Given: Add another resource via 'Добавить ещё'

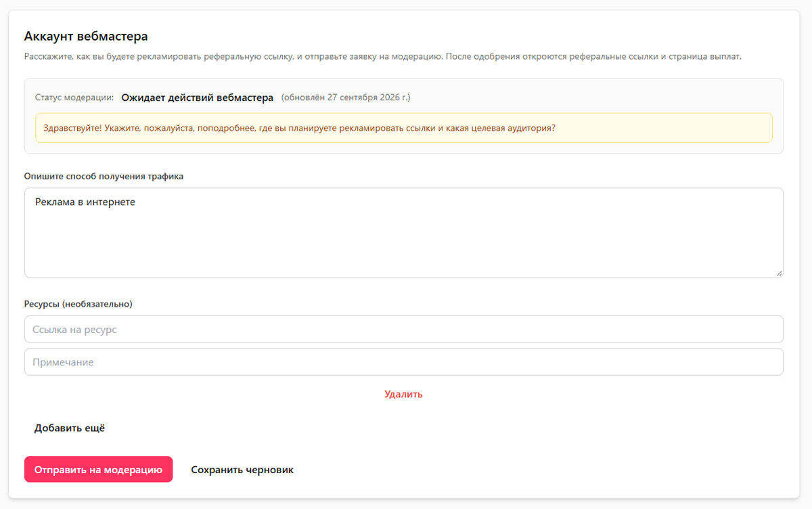Looking at the screenshot, I should coord(70,428).
